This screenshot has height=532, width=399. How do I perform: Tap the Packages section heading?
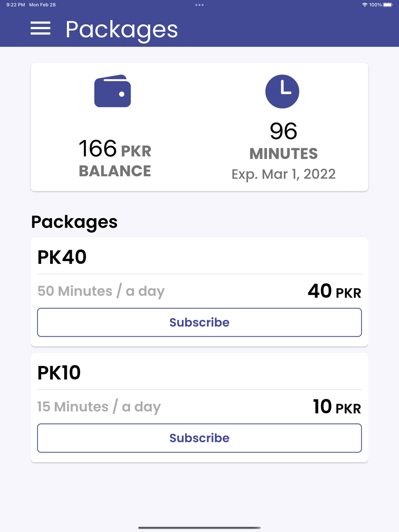(74, 222)
